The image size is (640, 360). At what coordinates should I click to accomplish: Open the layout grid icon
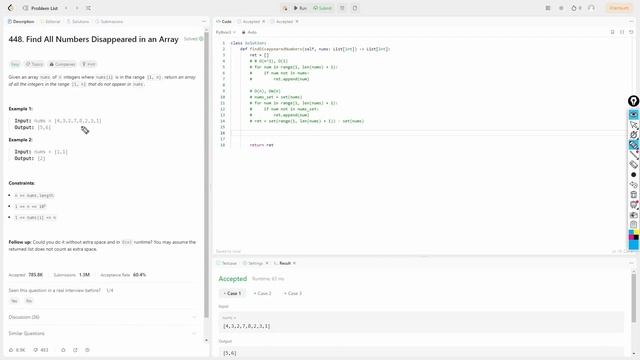(548, 8)
